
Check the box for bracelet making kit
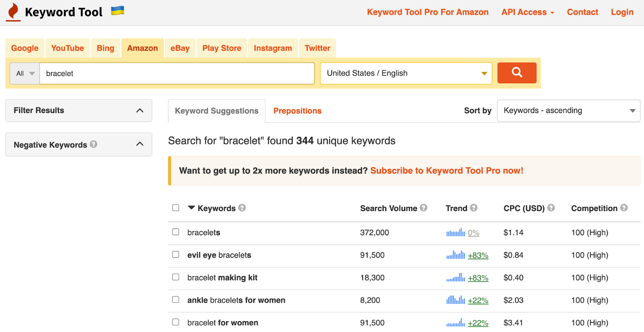pyautogui.click(x=175, y=277)
